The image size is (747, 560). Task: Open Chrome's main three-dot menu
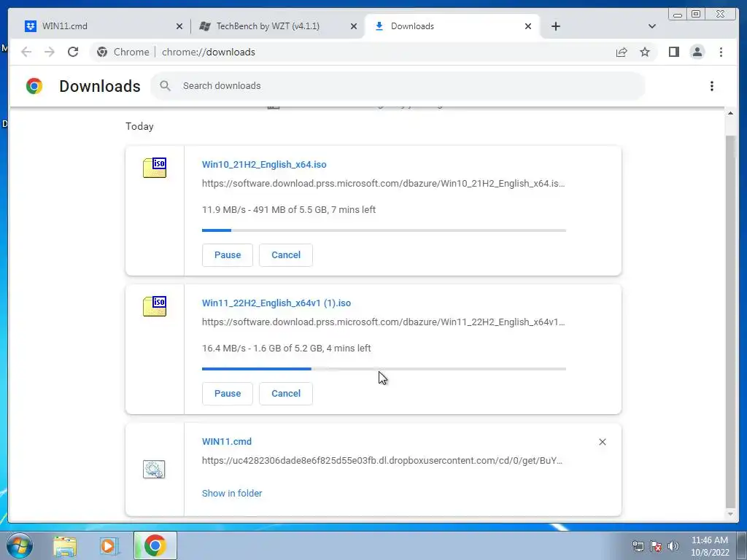tap(721, 52)
